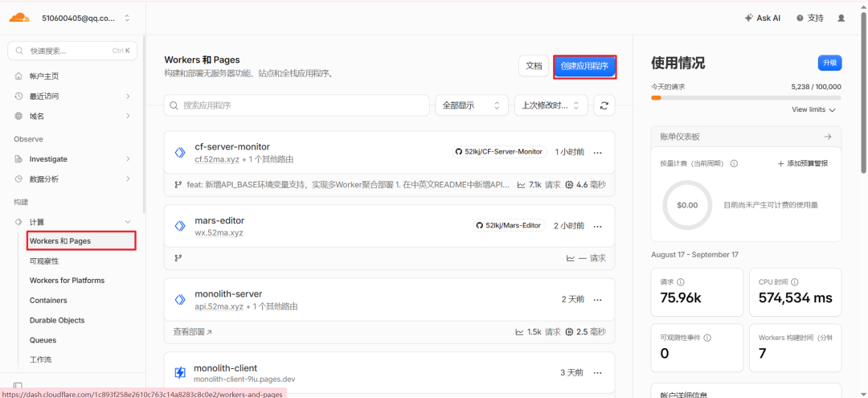Click the 2.5 毫秒 CPU icon
This screenshot has height=398, width=868.
568,332
